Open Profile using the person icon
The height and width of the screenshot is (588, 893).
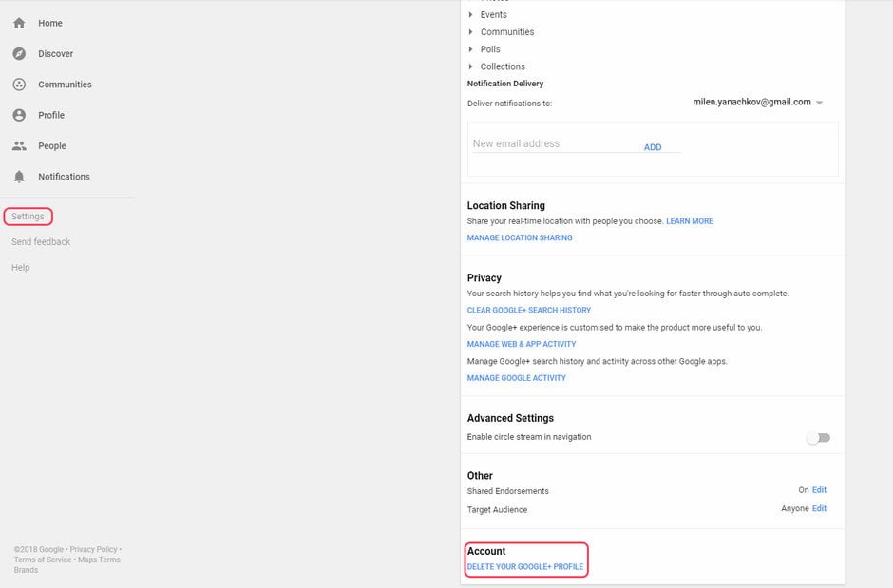click(x=19, y=115)
